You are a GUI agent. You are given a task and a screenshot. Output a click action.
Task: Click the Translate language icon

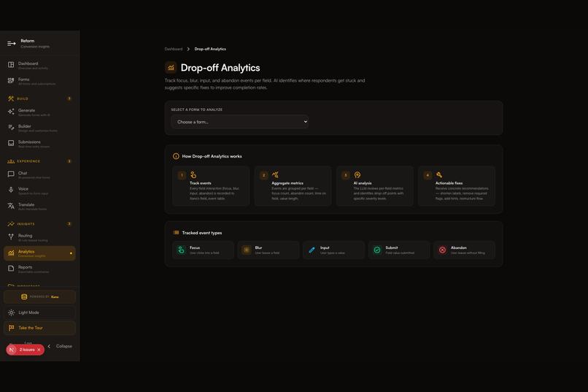click(x=11, y=206)
